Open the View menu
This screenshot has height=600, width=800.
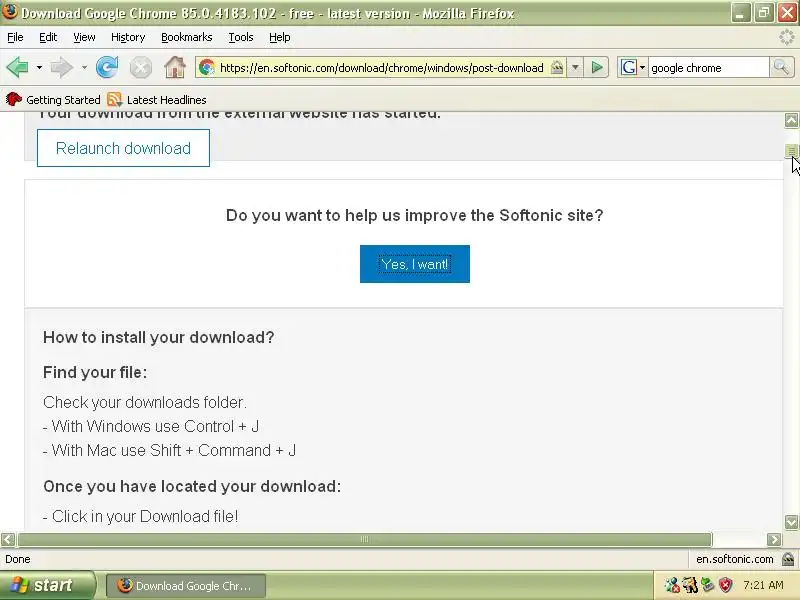(x=84, y=37)
